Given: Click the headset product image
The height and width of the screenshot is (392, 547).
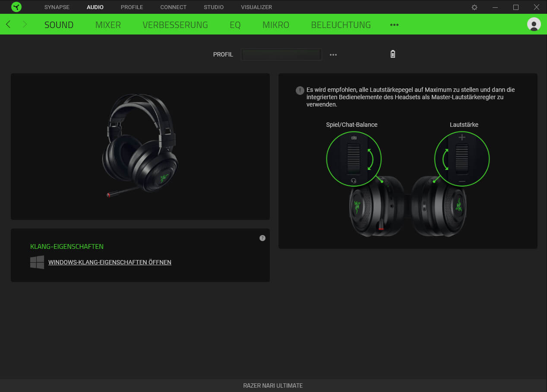Looking at the screenshot, I should (x=140, y=146).
